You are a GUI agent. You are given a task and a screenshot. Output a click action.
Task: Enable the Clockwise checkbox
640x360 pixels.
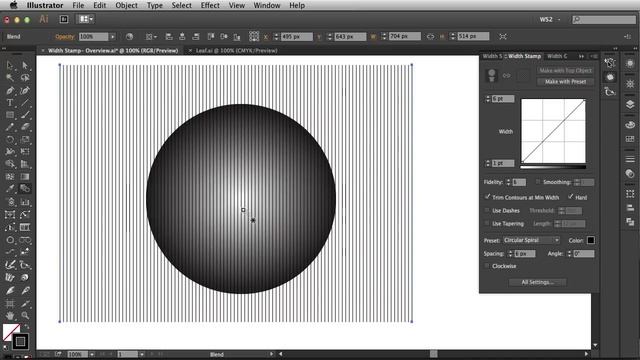point(487,266)
